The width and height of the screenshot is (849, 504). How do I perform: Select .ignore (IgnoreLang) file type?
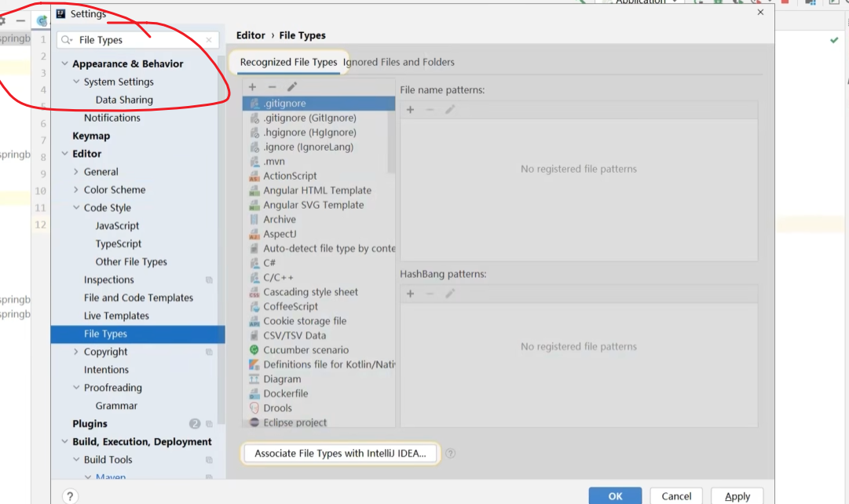coord(319,148)
